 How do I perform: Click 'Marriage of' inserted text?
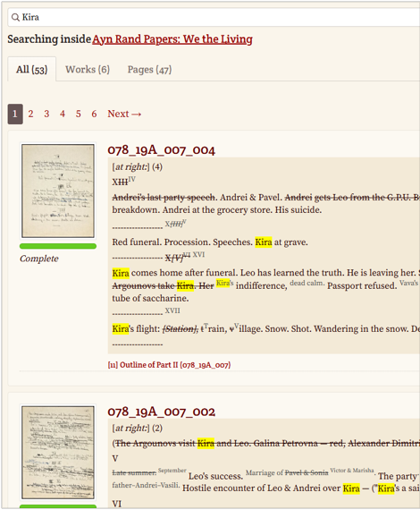(x=265, y=473)
